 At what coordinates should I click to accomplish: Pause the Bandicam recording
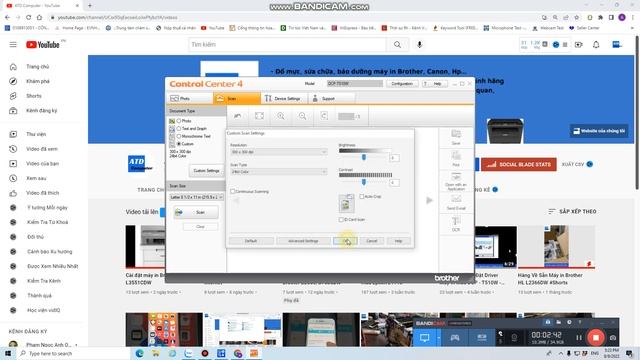[578, 338]
